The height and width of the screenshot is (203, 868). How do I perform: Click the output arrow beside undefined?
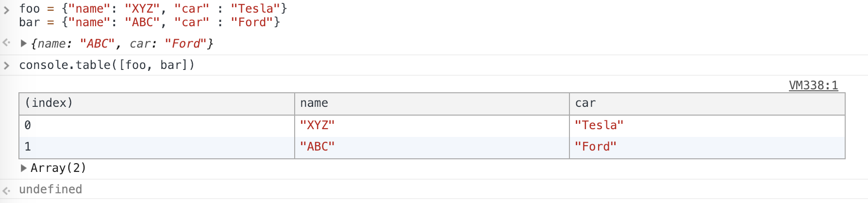(x=6, y=189)
